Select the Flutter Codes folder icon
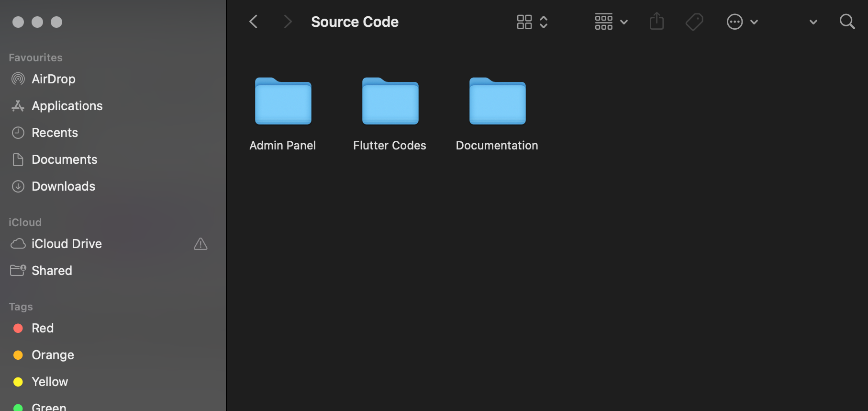Viewport: 868px width, 411px height. (x=390, y=101)
